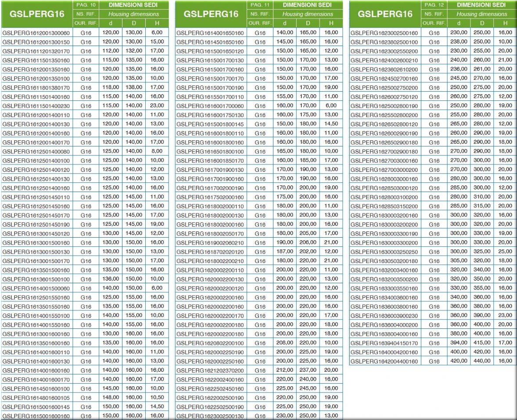The image size is (517, 420).
Task: Click d value 394,00 in row GSLPERG1639404150170
Action: 459,342
